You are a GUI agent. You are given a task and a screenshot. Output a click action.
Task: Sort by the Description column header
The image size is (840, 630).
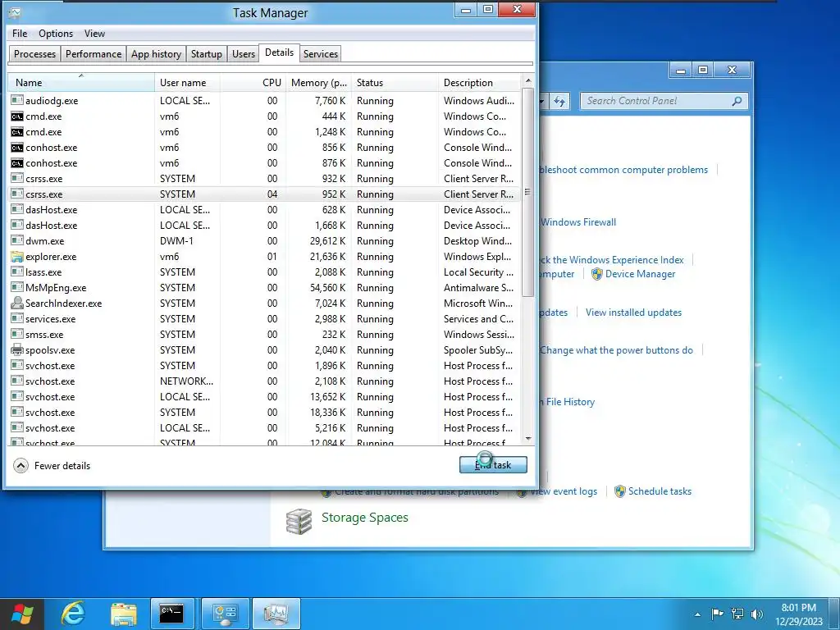click(x=479, y=83)
